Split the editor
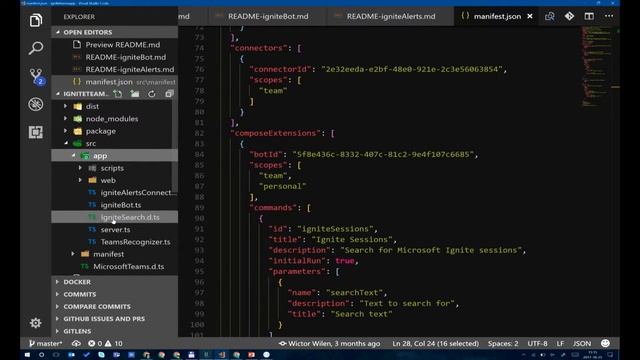Viewport: 640px width, 360px height. (589, 16)
